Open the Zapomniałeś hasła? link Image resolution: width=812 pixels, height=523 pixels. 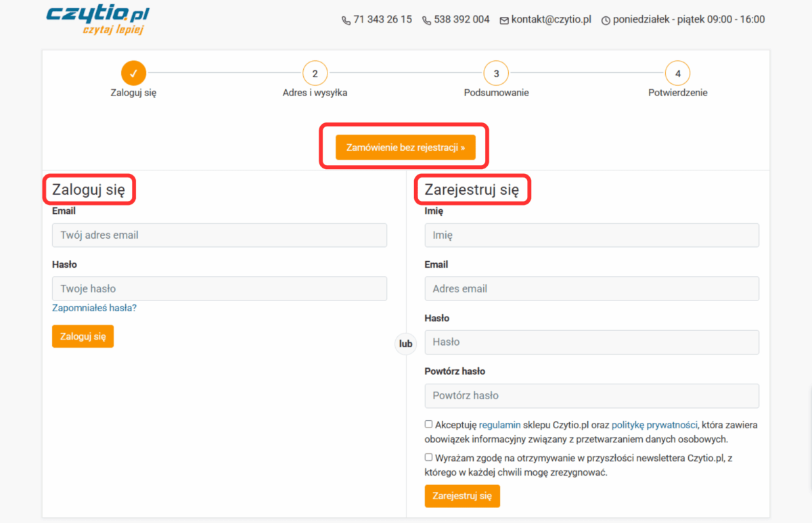(x=94, y=308)
